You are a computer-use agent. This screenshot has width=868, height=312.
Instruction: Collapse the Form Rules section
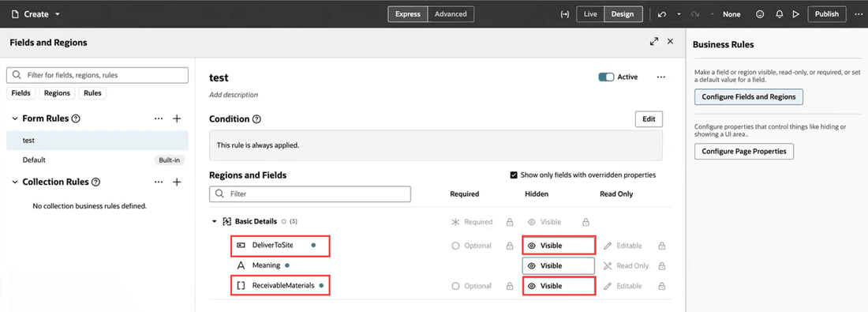pyautogui.click(x=14, y=118)
